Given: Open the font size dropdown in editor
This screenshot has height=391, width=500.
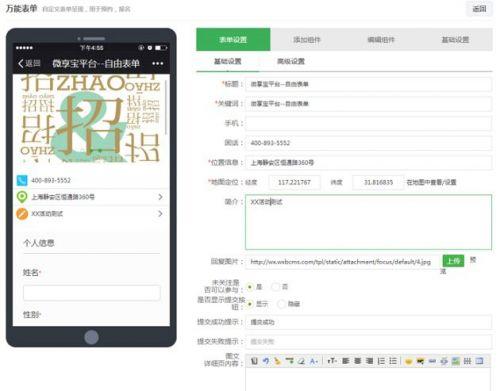Looking at the screenshot, I should coord(332,361).
